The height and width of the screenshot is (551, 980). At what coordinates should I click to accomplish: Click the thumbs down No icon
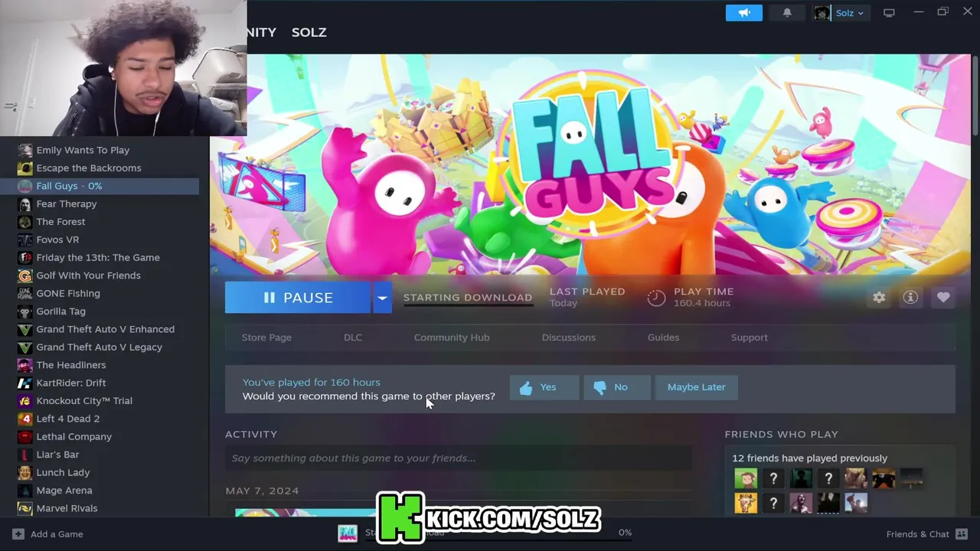[x=599, y=388]
